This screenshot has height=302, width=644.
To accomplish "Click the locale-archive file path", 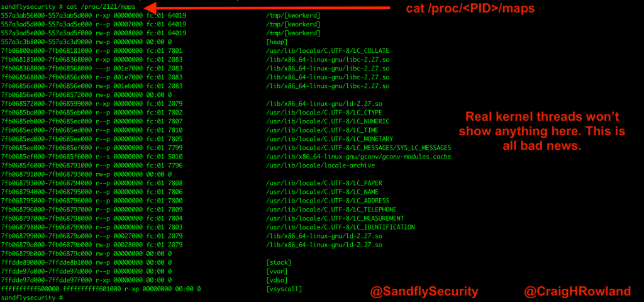I will [x=320, y=165].
